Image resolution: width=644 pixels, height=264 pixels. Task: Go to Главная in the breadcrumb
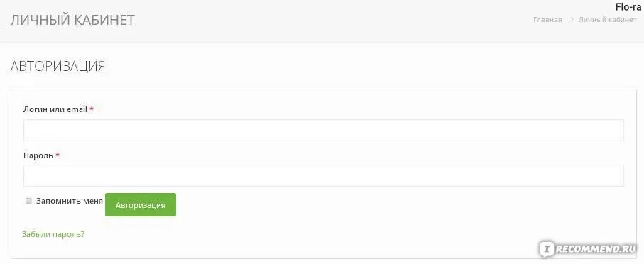[x=547, y=20]
